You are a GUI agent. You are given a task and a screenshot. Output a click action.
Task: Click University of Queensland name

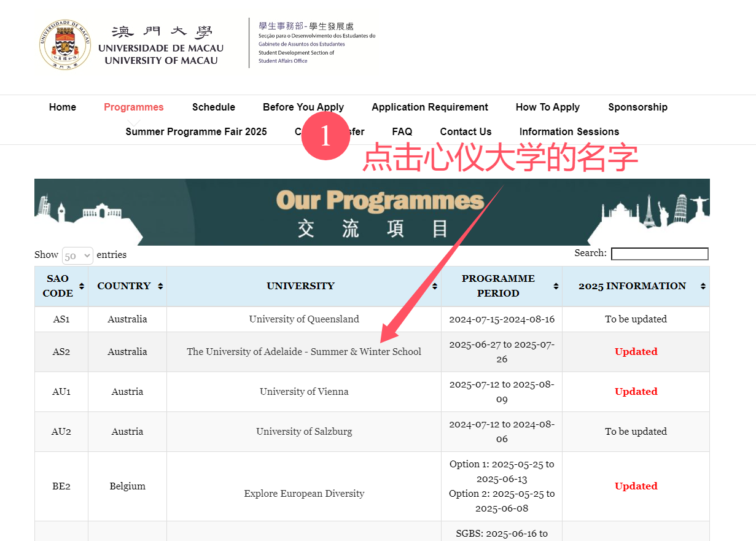(x=304, y=319)
